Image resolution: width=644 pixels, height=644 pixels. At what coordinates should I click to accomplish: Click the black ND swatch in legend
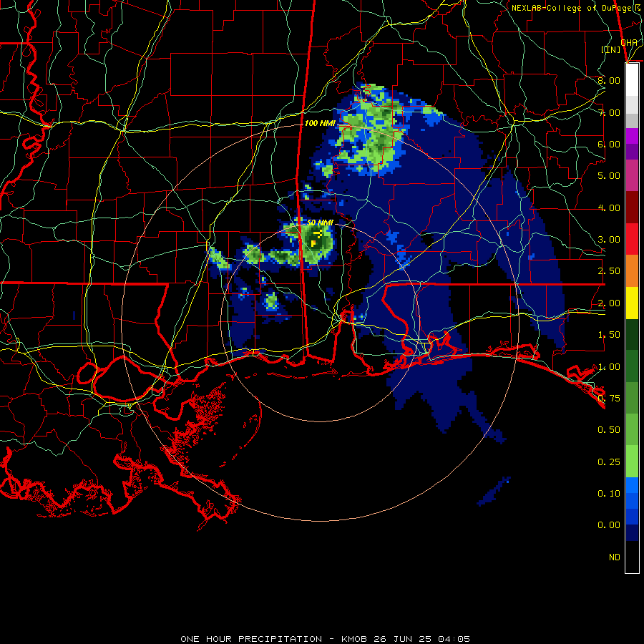(632, 557)
